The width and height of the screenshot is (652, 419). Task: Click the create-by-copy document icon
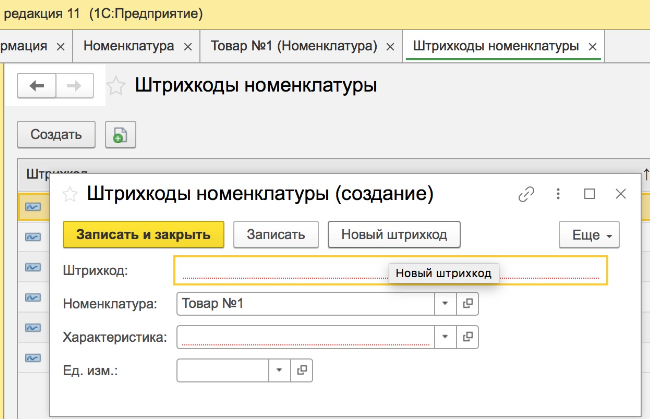pyautogui.click(x=120, y=135)
